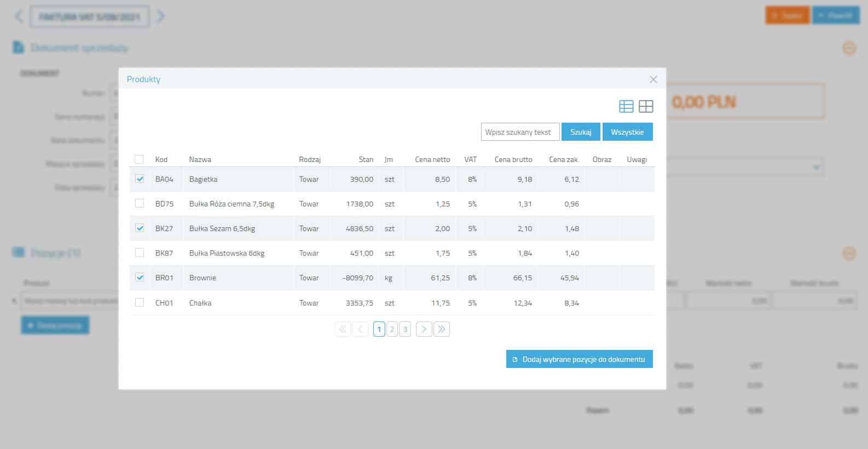Go to previous document arrow in background

(19, 16)
